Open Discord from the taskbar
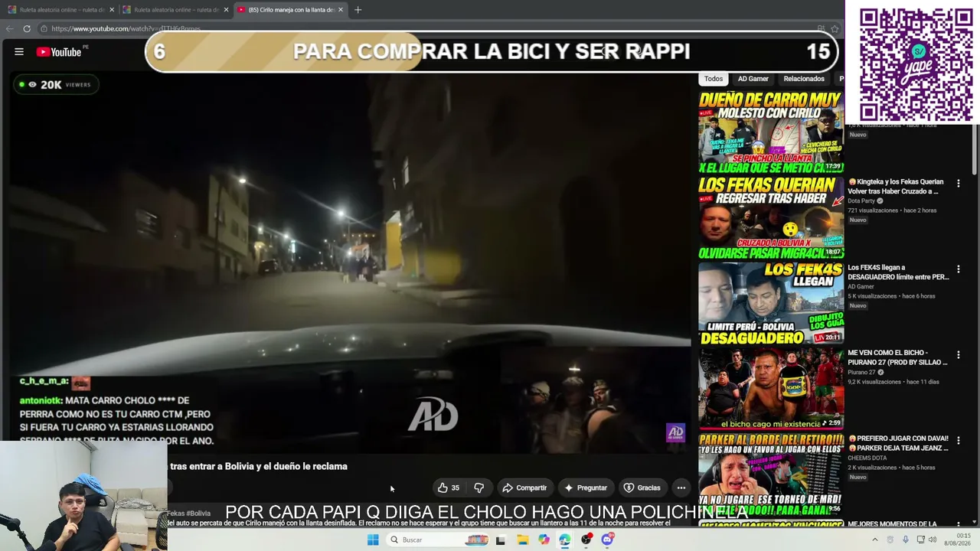This screenshot has width=980, height=551. 607,540
